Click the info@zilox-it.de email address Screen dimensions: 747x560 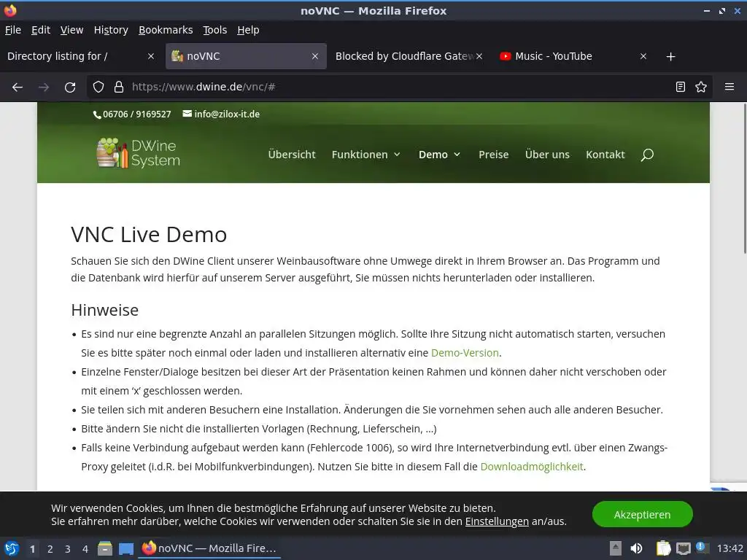point(227,114)
